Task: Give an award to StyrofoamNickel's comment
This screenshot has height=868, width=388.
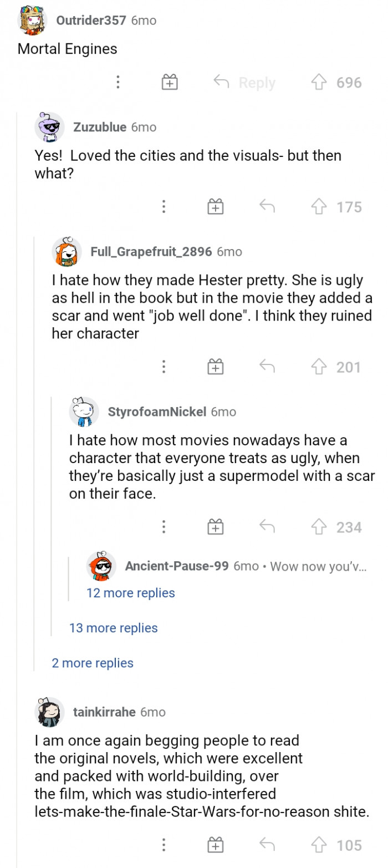Action: [x=215, y=527]
